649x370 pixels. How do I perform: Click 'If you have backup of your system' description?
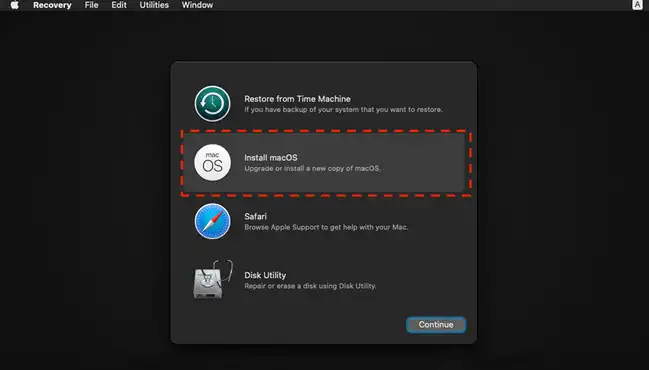[x=343, y=110]
